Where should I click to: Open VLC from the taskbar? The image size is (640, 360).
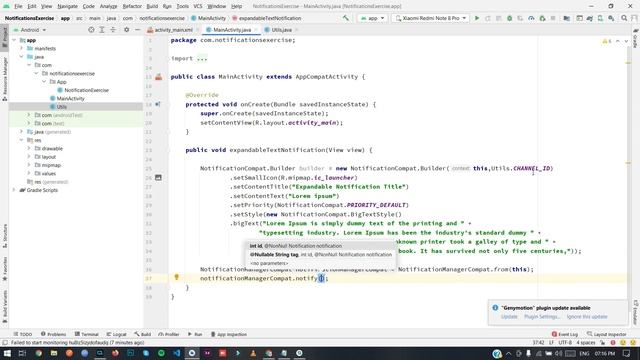pos(253,353)
